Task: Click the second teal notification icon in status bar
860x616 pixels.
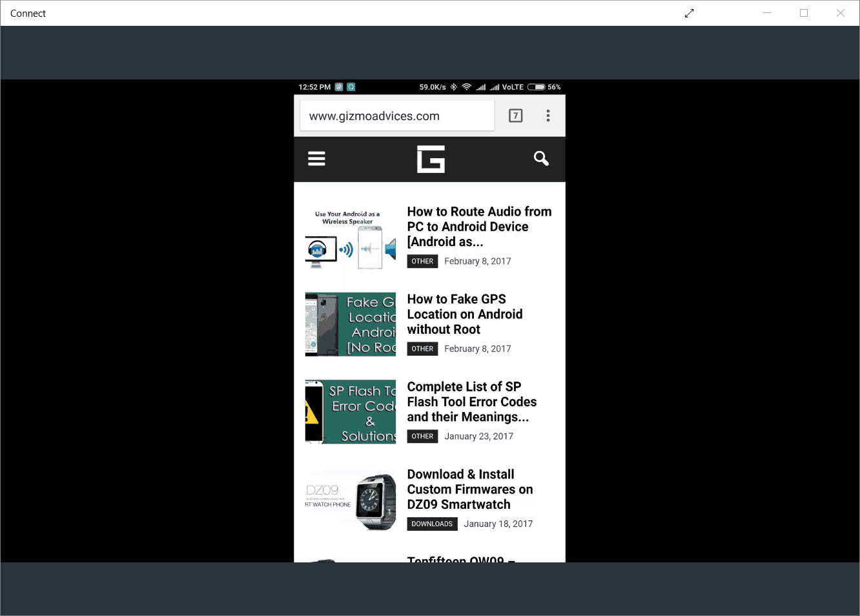Action: pos(351,87)
